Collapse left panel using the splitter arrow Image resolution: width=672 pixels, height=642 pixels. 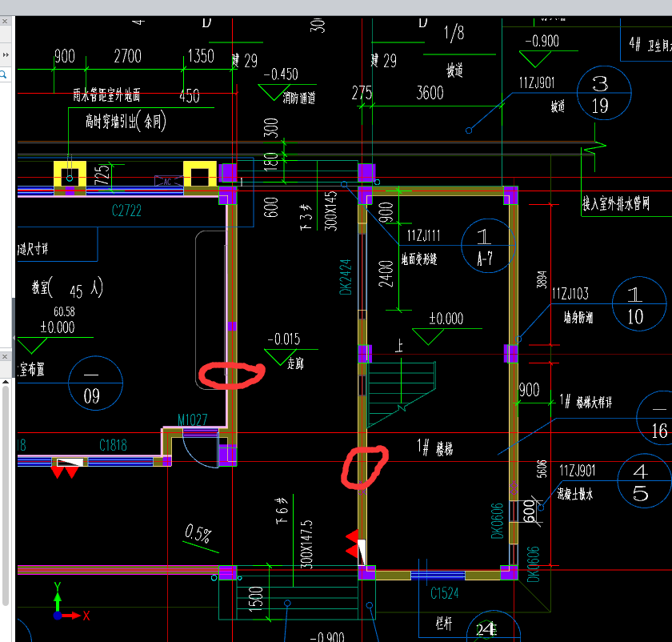14,338
